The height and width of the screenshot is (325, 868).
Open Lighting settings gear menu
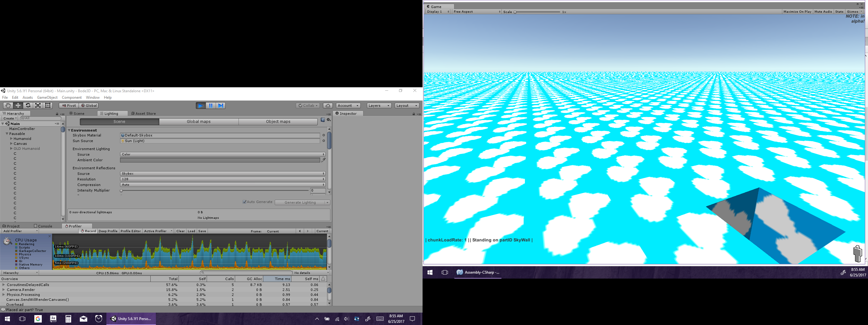pyautogui.click(x=329, y=120)
